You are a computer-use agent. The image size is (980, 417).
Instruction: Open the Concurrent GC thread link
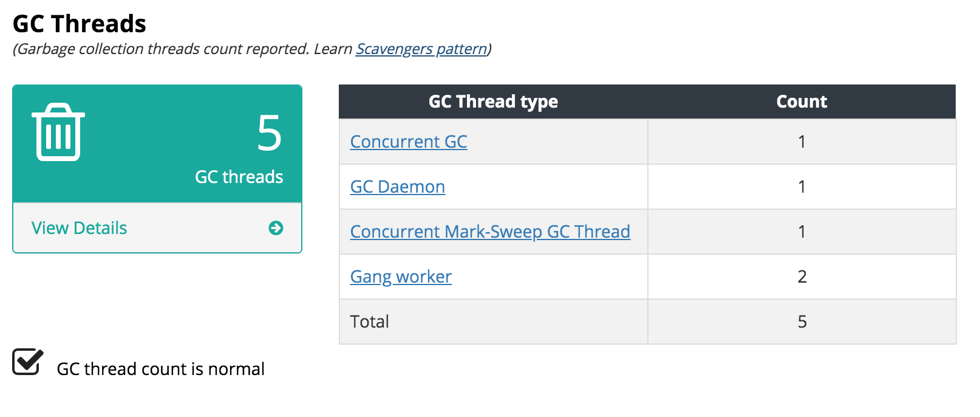(409, 142)
